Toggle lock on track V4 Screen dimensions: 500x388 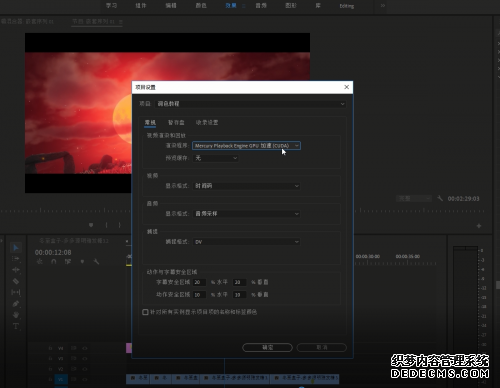tap(50, 348)
